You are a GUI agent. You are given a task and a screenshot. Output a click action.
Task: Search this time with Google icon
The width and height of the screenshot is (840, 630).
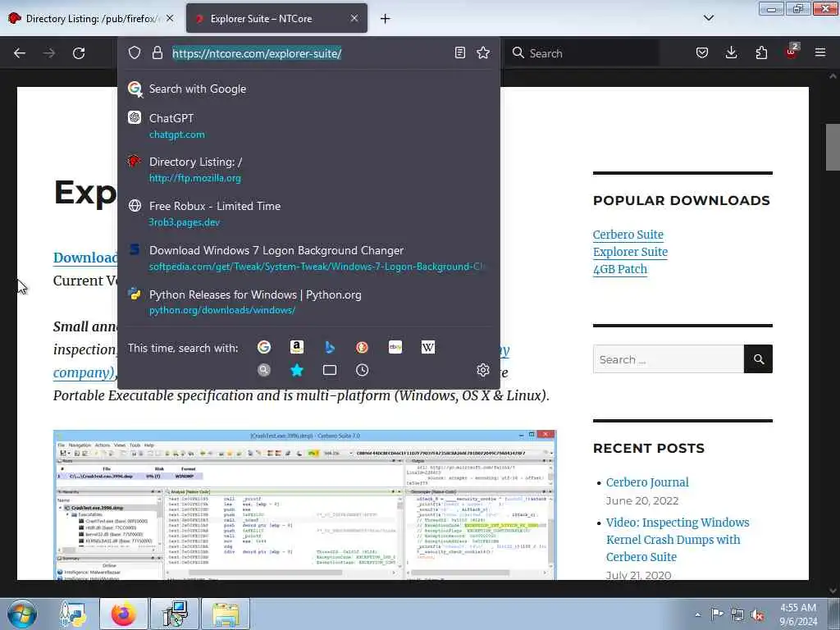(264, 347)
